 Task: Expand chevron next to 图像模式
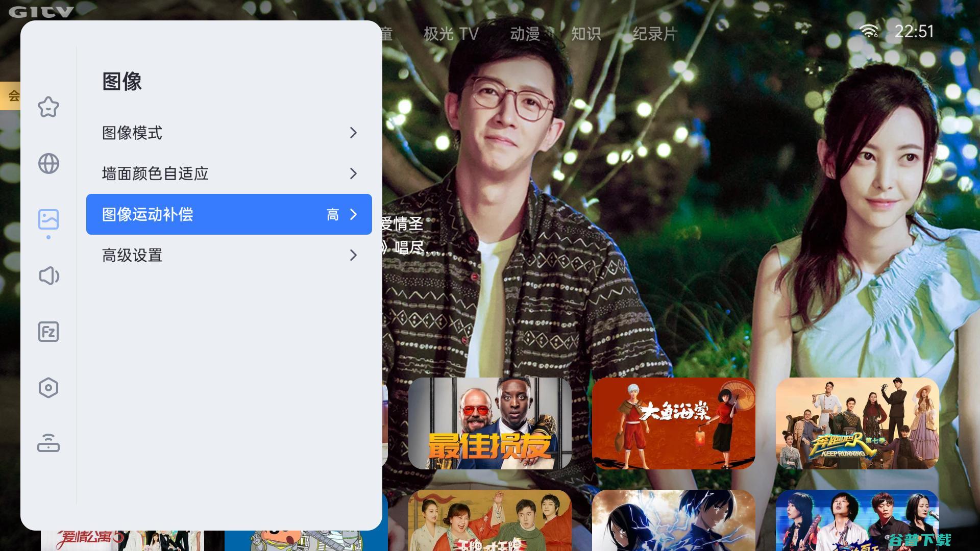tap(353, 133)
